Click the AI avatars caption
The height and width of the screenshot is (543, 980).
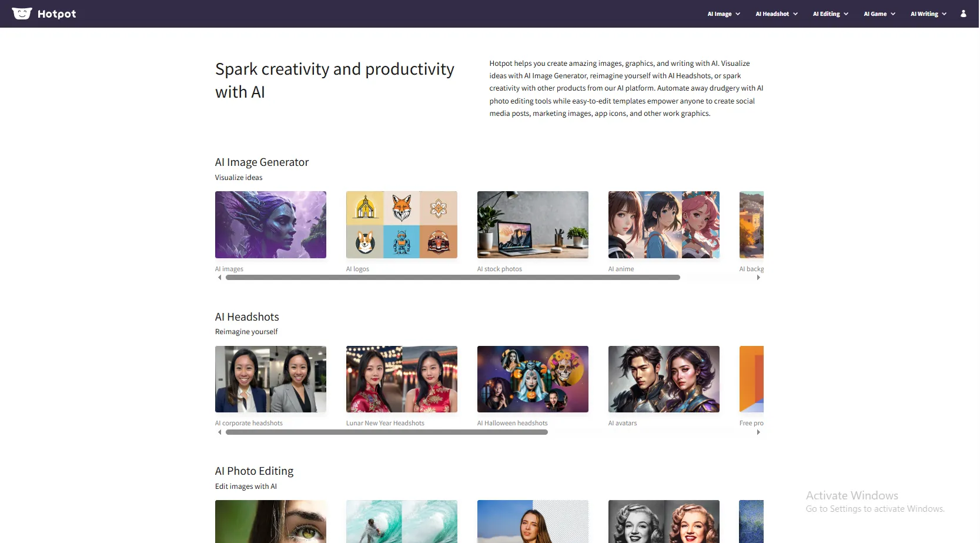[623, 423]
